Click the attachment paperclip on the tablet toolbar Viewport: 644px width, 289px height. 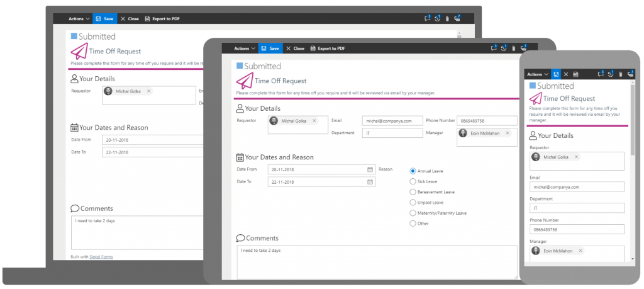(x=514, y=48)
